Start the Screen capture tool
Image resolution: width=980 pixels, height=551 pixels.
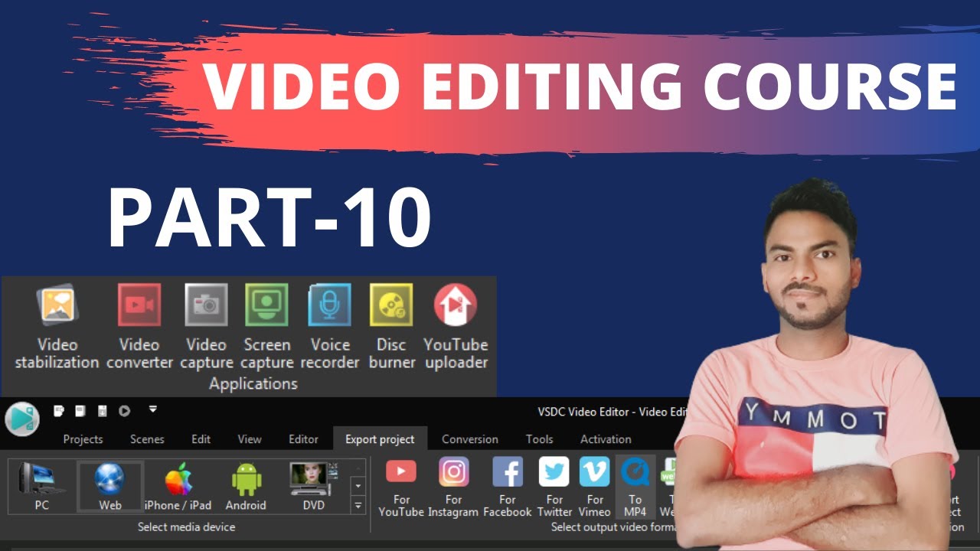click(266, 327)
